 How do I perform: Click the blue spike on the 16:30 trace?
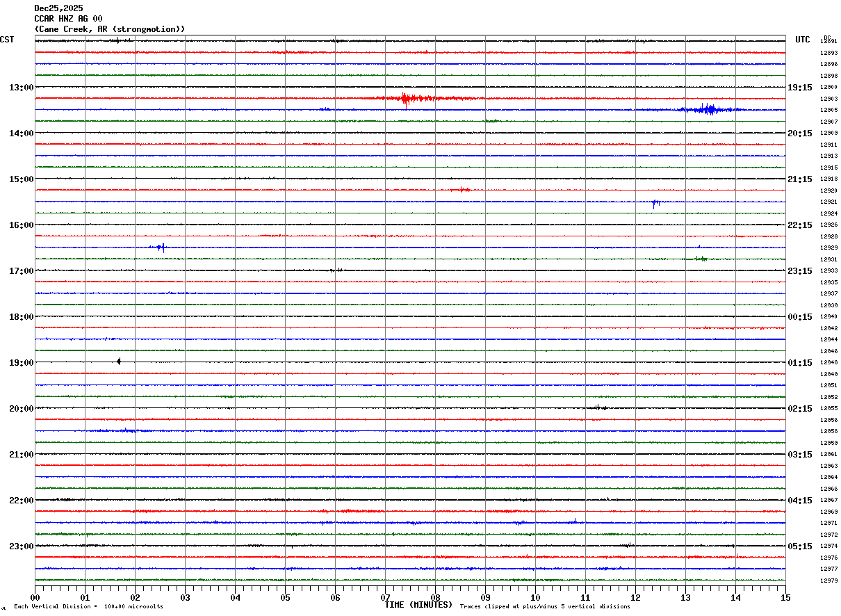tap(161, 247)
